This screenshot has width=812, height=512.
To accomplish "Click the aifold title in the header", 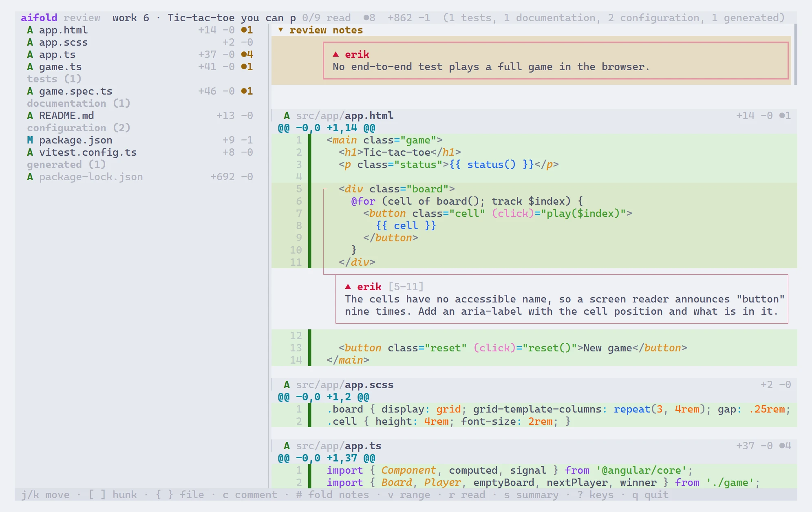I will tap(39, 18).
